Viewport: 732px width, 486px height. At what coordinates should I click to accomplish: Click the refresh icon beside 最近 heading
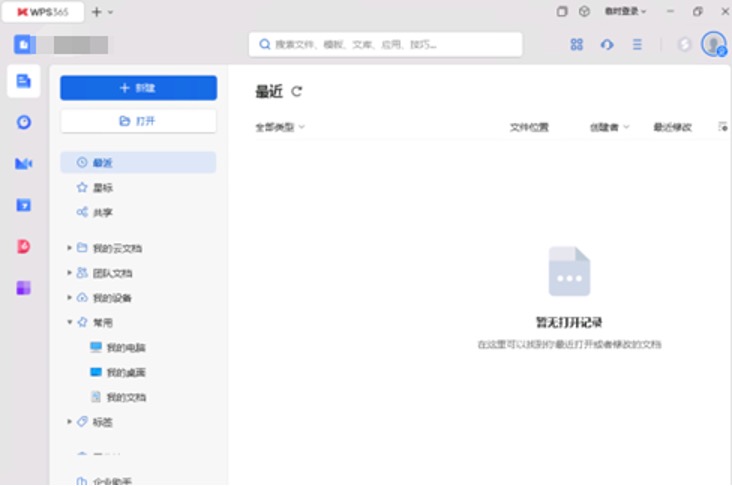coord(297,92)
